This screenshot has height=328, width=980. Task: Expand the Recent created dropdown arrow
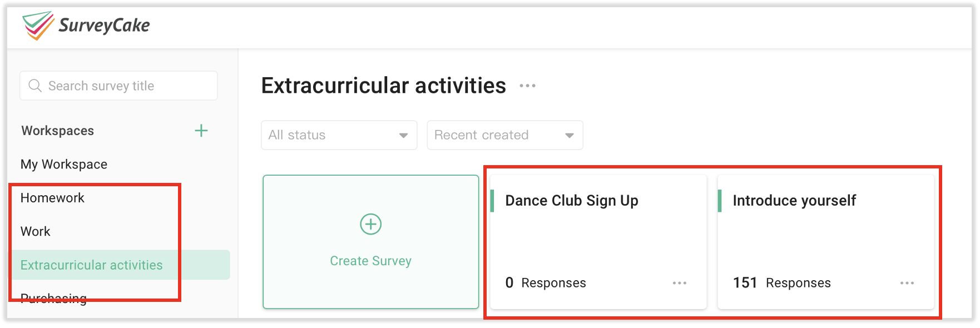569,135
